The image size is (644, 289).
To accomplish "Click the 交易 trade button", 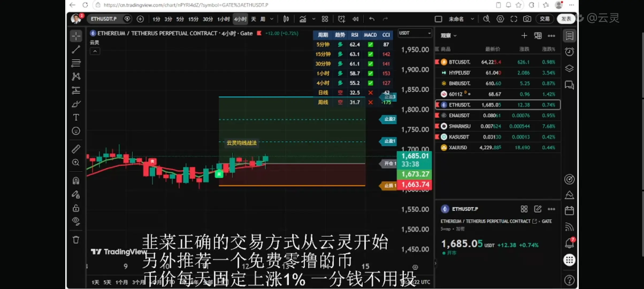I will click(545, 19).
